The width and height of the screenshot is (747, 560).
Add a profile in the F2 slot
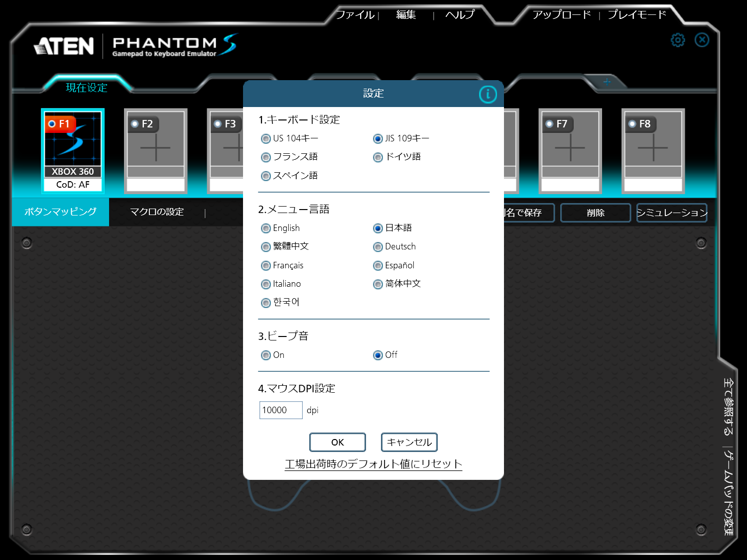tap(156, 151)
